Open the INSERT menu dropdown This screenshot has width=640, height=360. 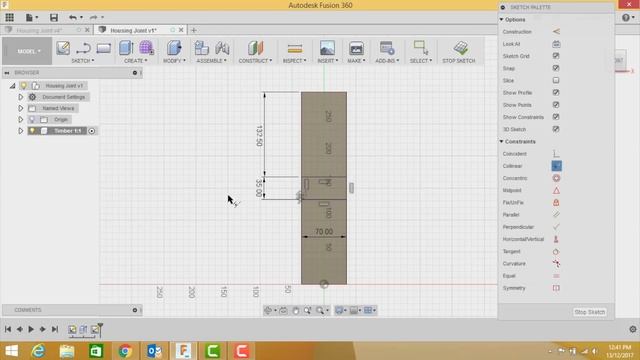(x=328, y=60)
